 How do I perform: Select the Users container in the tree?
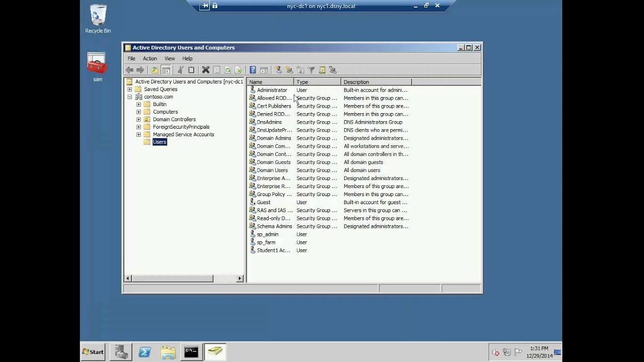[x=159, y=142]
